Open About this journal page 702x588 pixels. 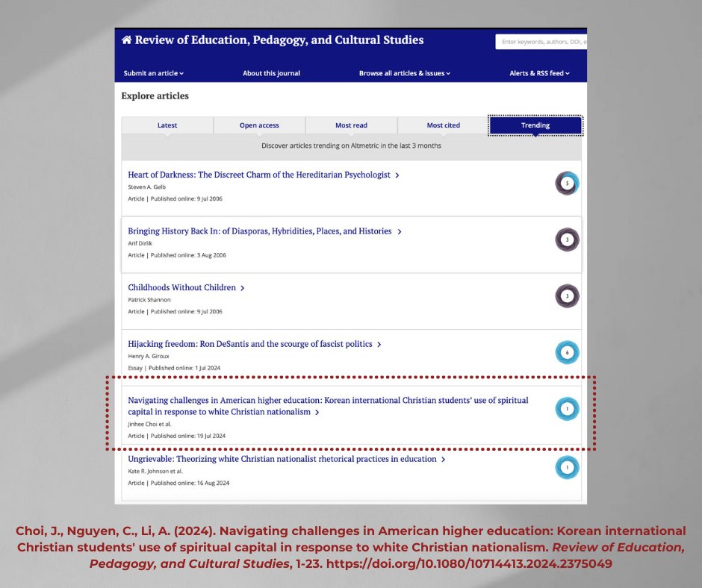(271, 73)
